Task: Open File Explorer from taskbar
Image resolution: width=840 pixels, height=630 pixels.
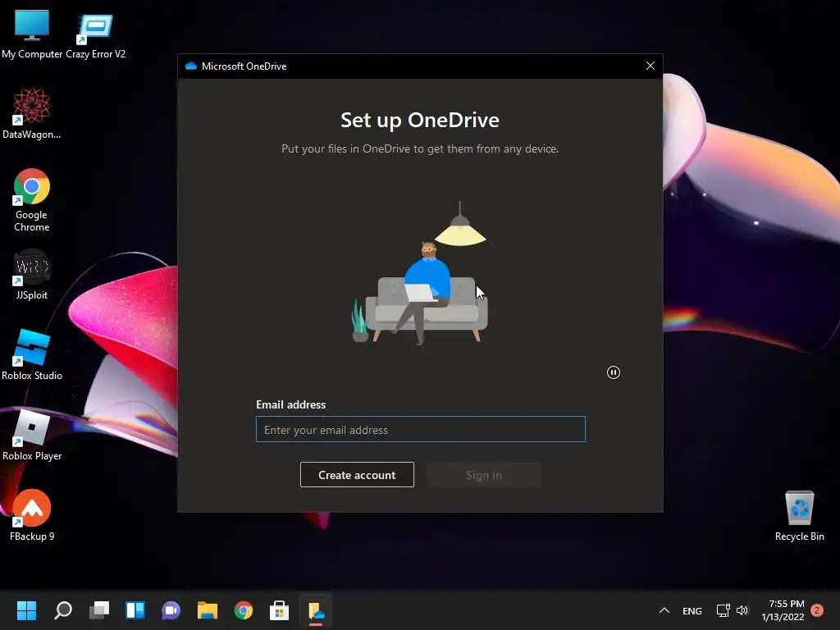Action: (x=208, y=610)
